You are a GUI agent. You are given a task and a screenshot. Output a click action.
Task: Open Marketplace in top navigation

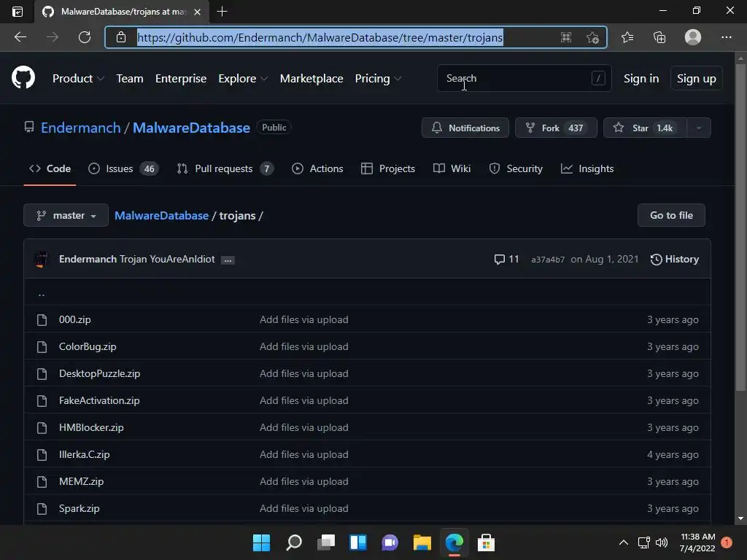[x=311, y=79]
